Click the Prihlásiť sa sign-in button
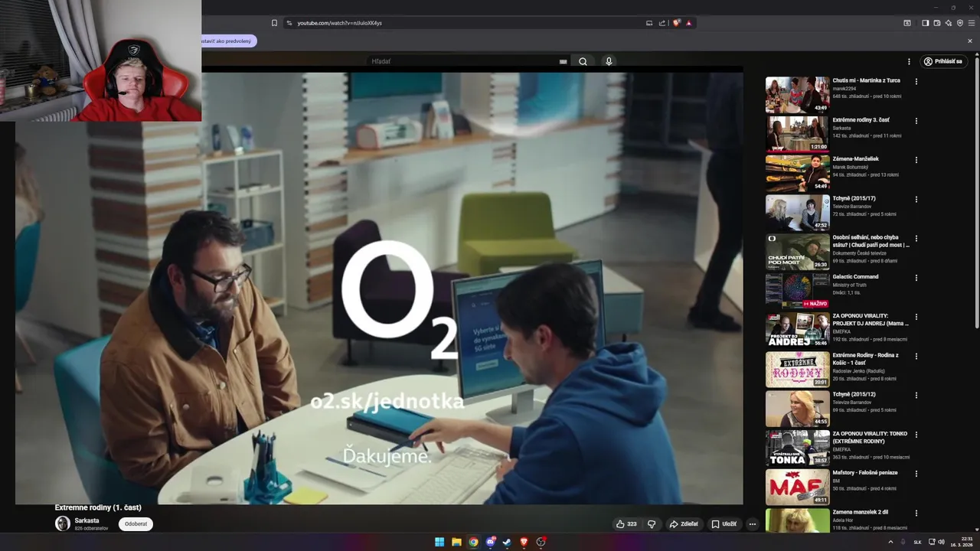 click(x=942, y=61)
